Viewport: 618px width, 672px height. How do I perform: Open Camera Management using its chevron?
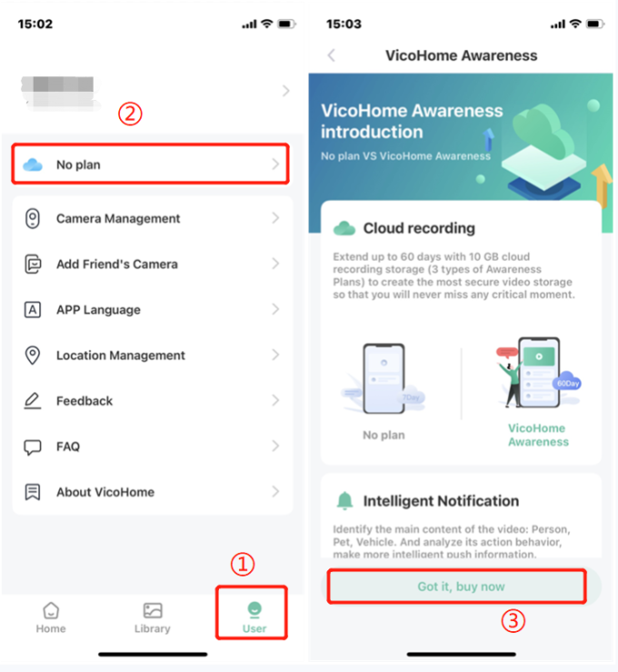tap(275, 218)
